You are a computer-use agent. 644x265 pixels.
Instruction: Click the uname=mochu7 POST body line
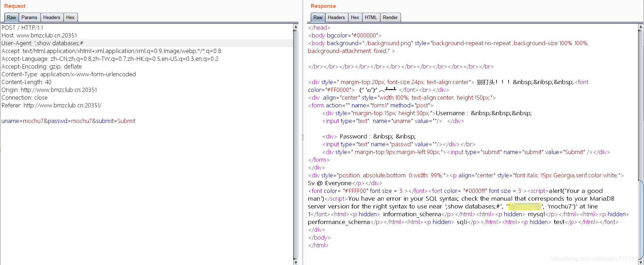[x=68, y=121]
